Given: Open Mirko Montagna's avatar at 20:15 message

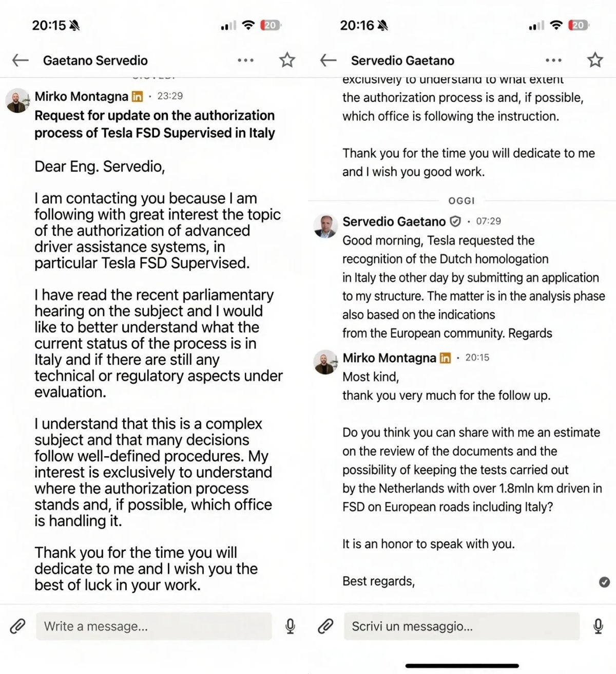Looking at the screenshot, I should coord(325,362).
